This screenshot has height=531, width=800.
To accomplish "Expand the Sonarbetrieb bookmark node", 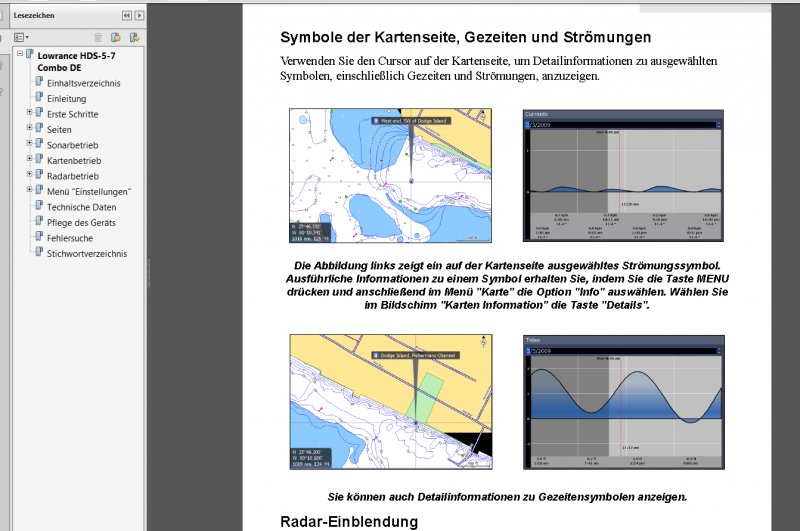I will pyautogui.click(x=30, y=145).
